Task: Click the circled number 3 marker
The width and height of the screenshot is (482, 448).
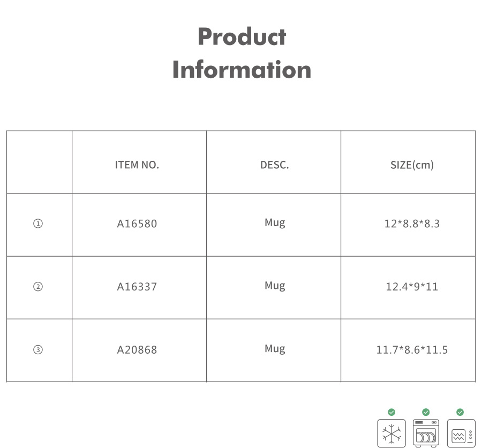Action: [38, 350]
